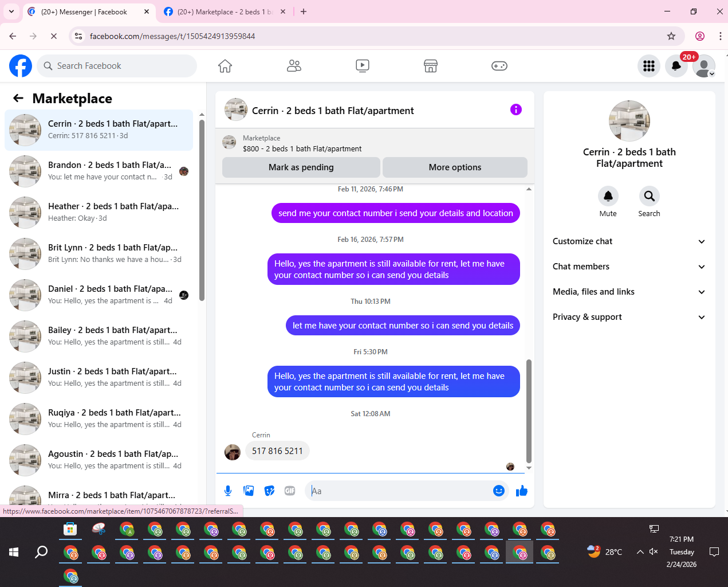Viewport: 728px width, 587px height.
Task: Open the Heather conversation
Action: tap(99, 213)
